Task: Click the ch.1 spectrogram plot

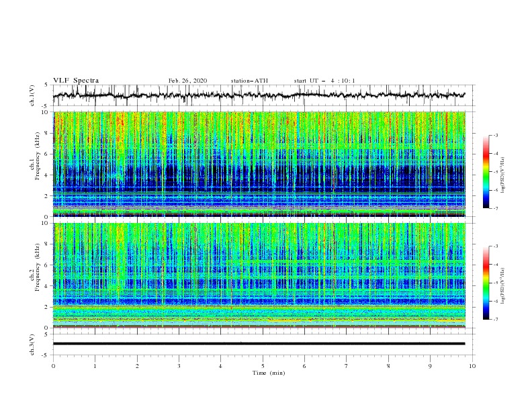Action: coord(259,164)
